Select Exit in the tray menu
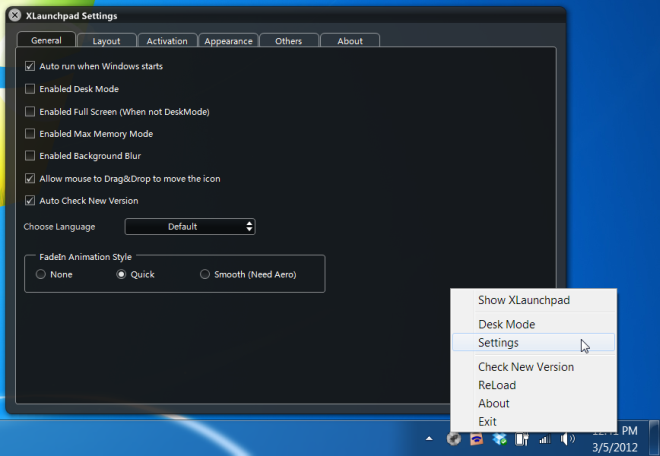The width and height of the screenshot is (660, 456). tap(533, 421)
